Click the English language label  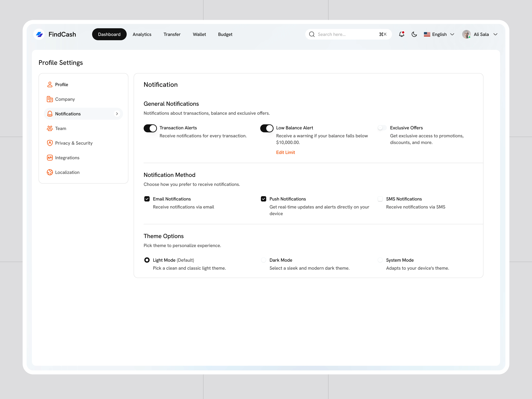(439, 34)
